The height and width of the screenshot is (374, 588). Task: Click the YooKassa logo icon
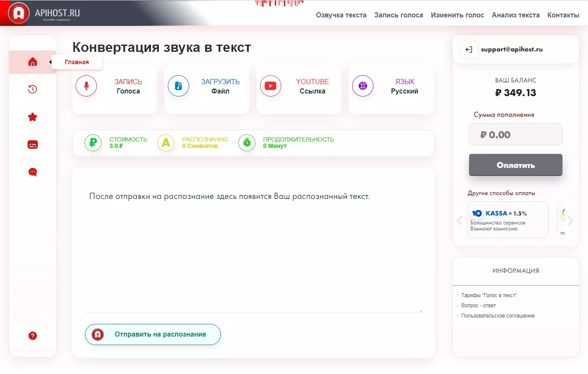(477, 213)
